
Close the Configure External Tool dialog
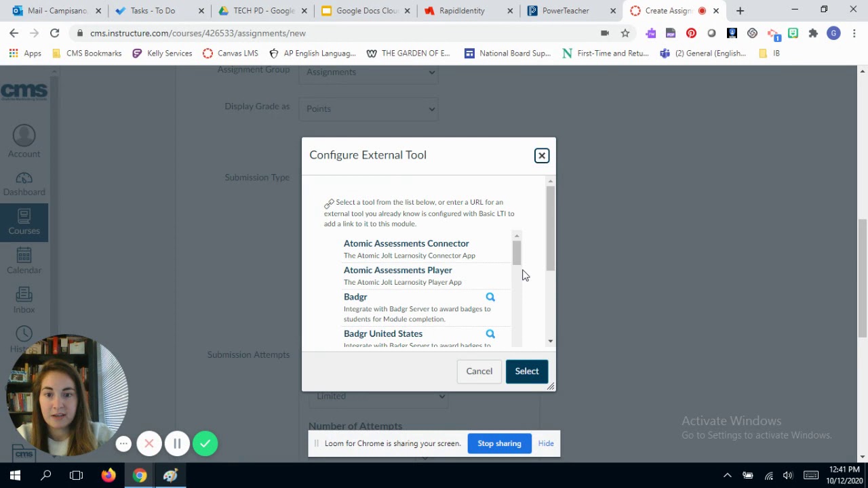tap(542, 156)
